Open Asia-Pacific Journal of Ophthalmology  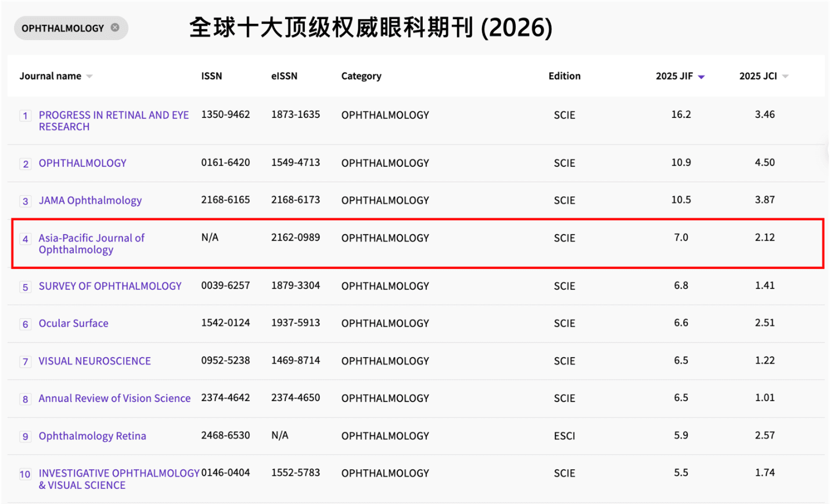tap(91, 244)
